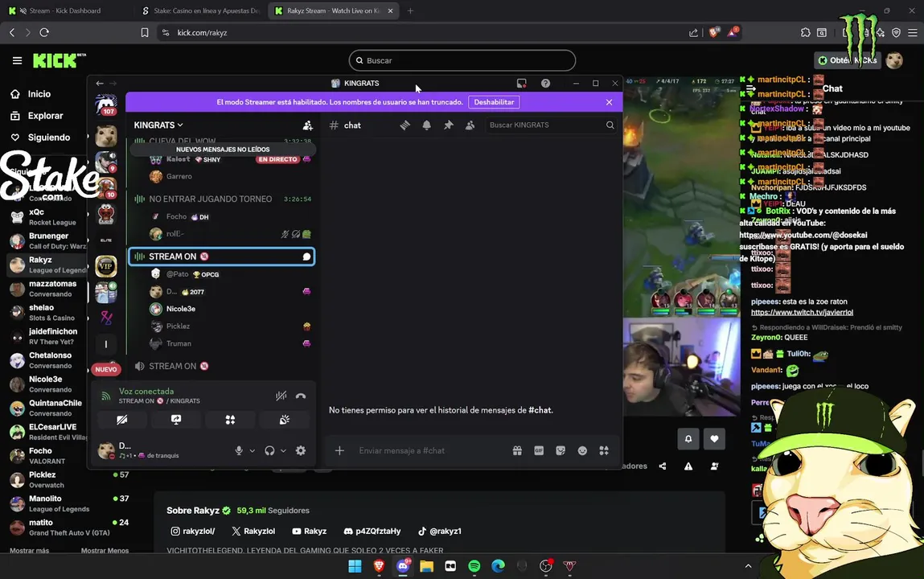Open xQc channel in Kick sidebar
Screen dimensions: 924x579
pyautogui.click(x=47, y=217)
